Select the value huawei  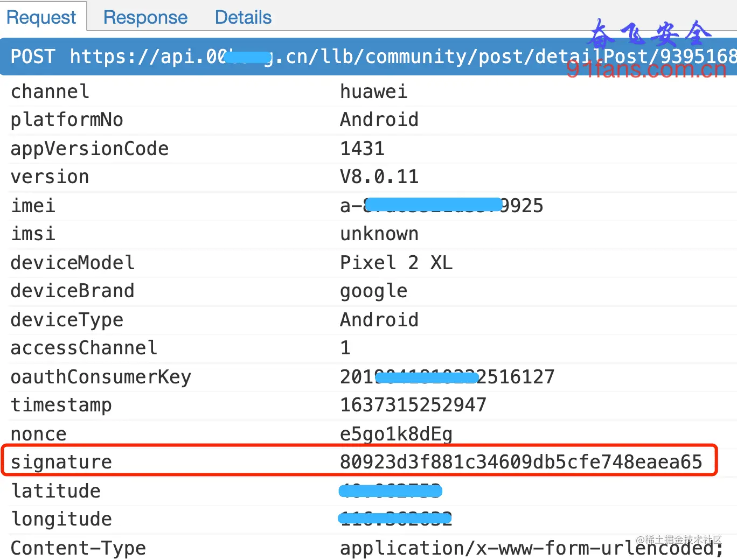(x=373, y=92)
